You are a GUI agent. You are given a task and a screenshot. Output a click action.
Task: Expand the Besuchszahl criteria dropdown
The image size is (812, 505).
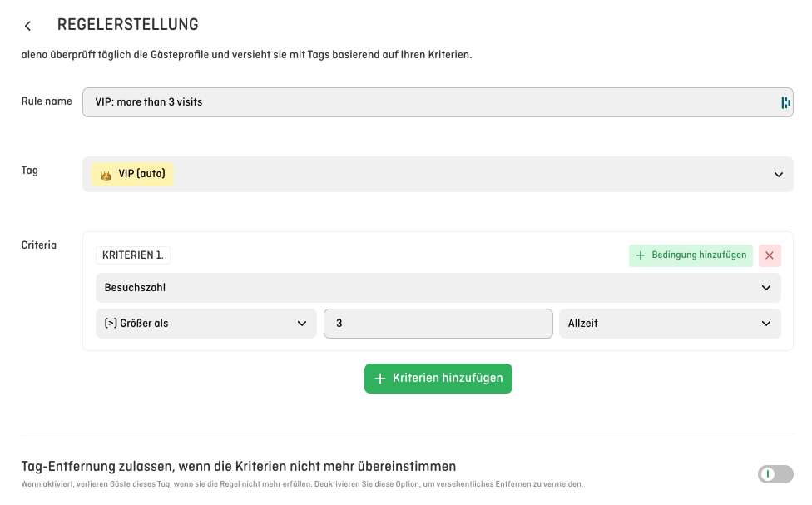point(438,288)
